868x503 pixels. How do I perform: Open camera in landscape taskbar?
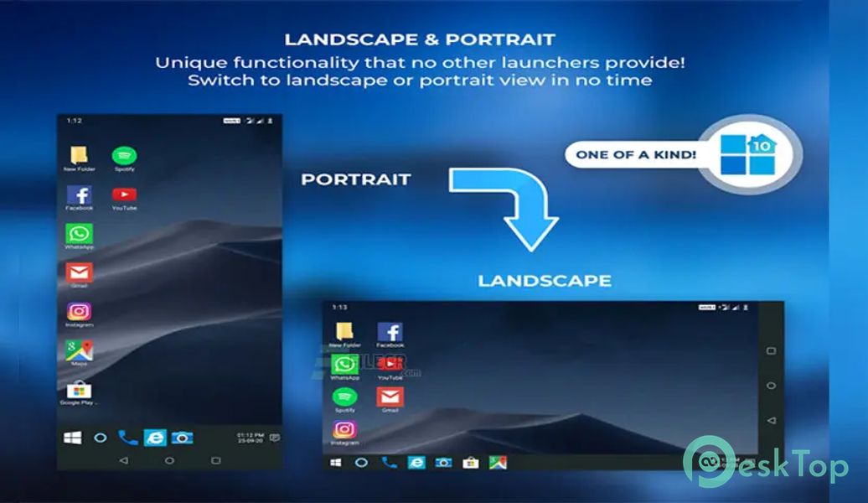click(443, 463)
